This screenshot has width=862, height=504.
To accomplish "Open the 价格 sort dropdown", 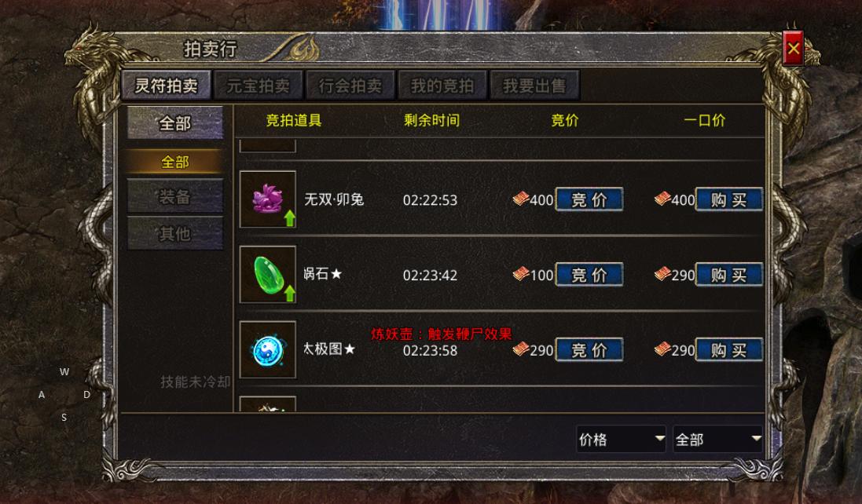I will (x=621, y=439).
